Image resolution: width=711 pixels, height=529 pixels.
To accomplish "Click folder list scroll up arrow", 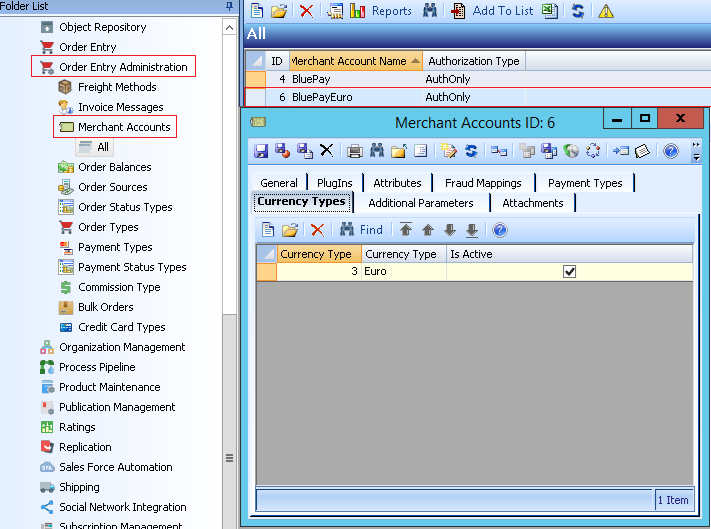I will pos(229,28).
